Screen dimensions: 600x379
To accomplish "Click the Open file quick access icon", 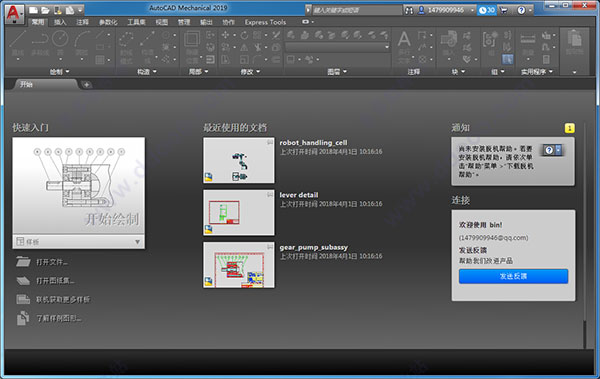I will tap(46, 10).
